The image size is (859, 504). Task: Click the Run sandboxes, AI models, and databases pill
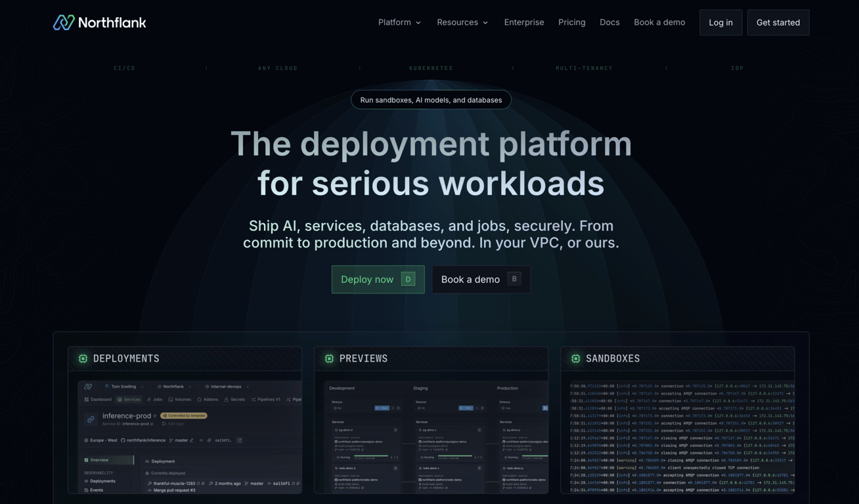click(431, 100)
